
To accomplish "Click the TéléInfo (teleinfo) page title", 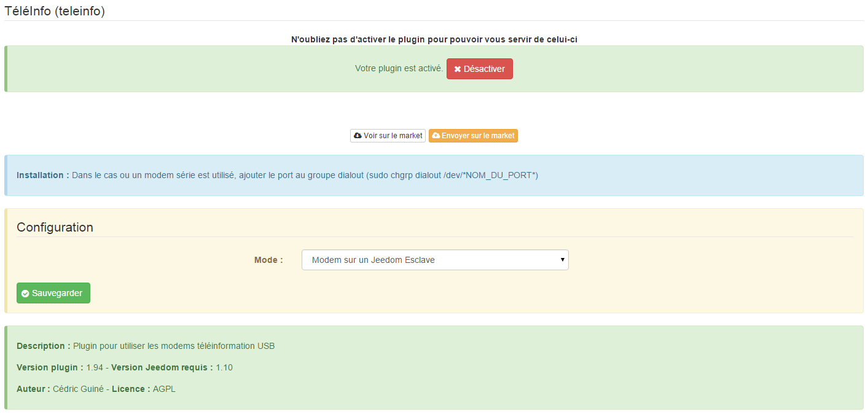I will point(55,12).
